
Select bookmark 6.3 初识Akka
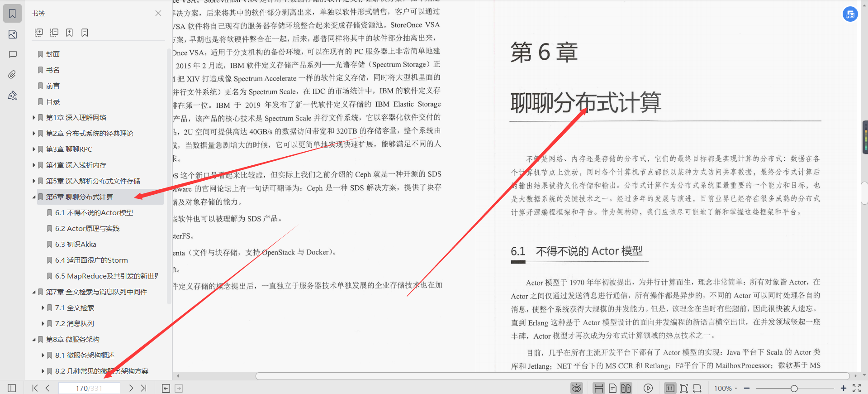tap(76, 244)
